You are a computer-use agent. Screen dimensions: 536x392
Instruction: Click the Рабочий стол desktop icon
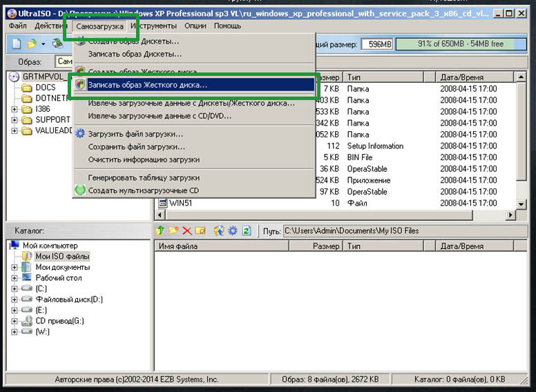pos(27,277)
